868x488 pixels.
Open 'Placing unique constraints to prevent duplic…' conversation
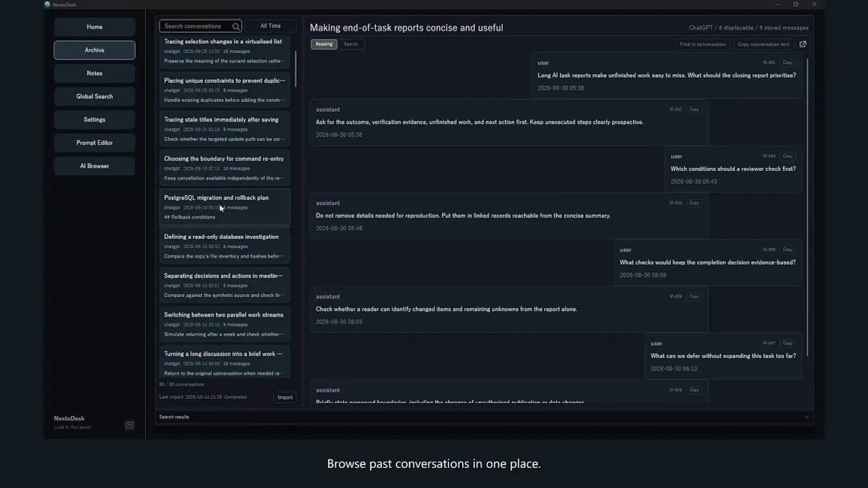(x=225, y=91)
